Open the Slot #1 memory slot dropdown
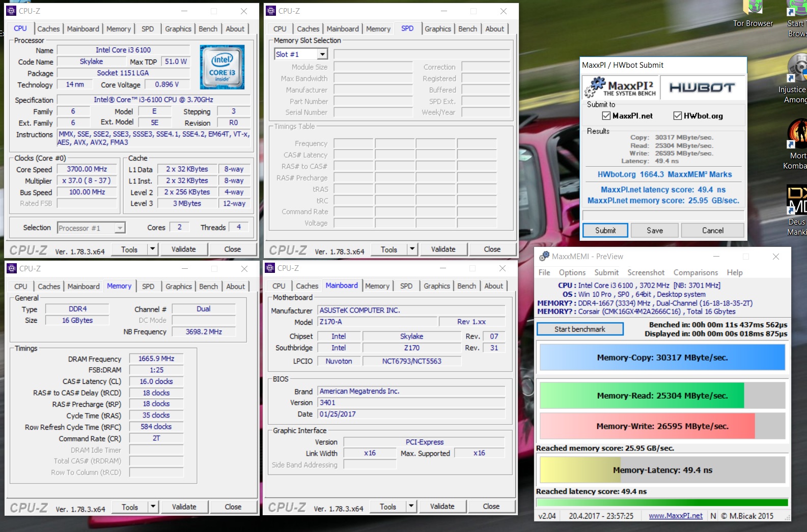Screen dimensions: 807x532 322,54
